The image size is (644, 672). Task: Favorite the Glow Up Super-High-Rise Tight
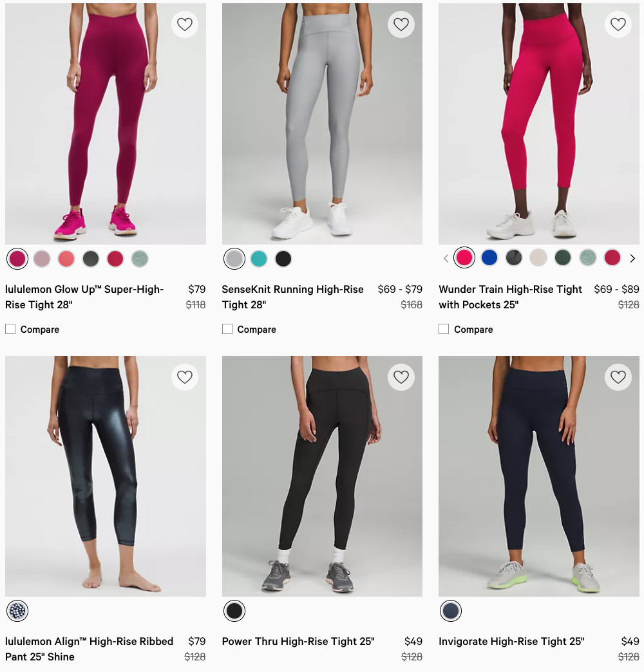point(184,24)
